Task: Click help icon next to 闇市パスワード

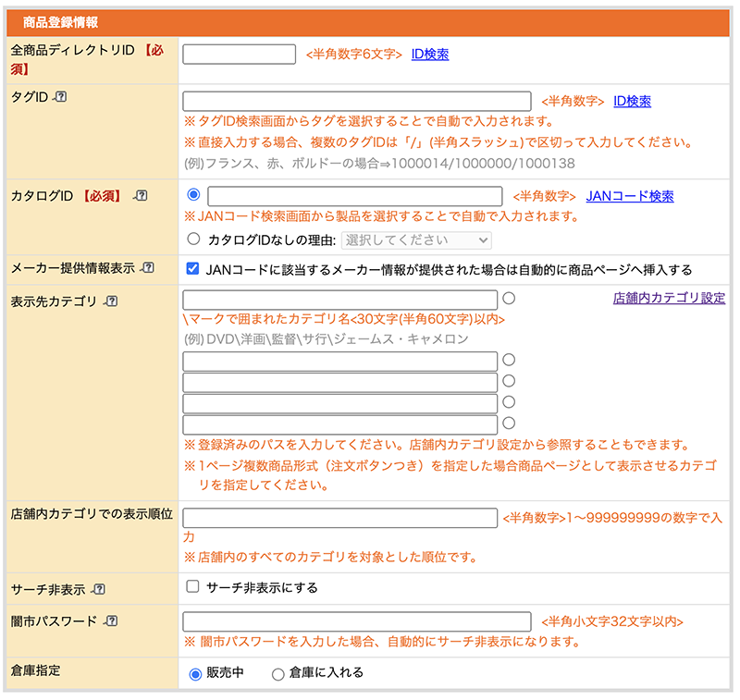Action: [x=112, y=621]
